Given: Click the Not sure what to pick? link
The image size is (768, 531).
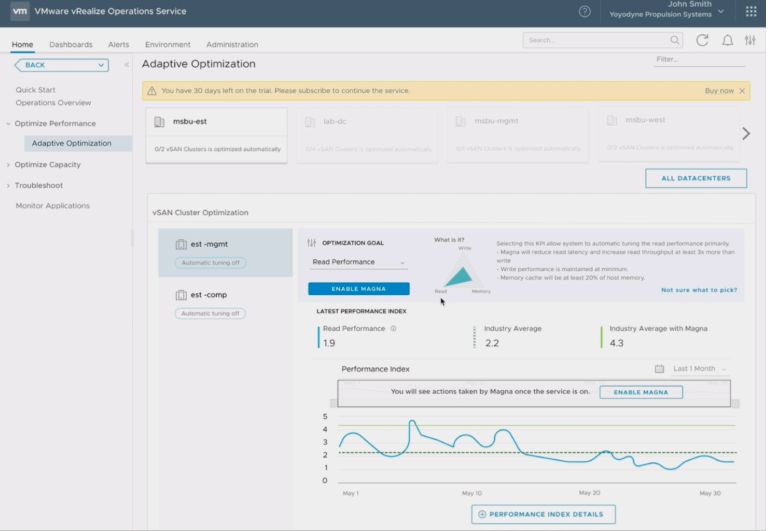Looking at the screenshot, I should 699,290.
